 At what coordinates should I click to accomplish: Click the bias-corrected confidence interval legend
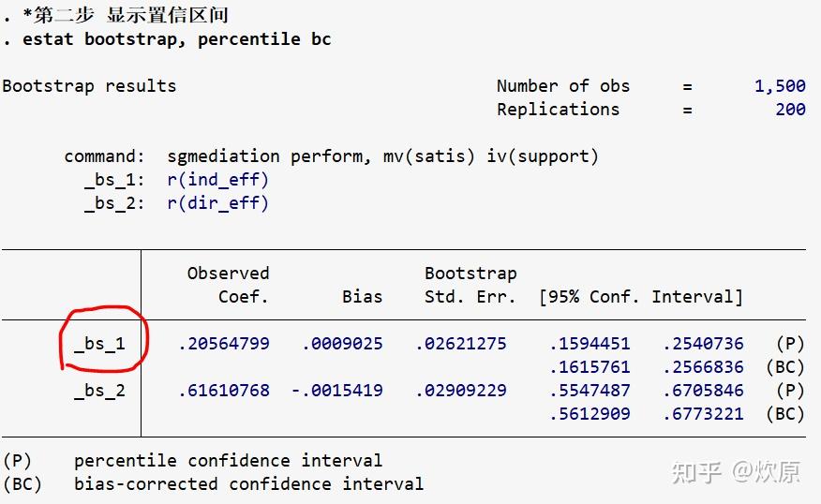point(248,484)
